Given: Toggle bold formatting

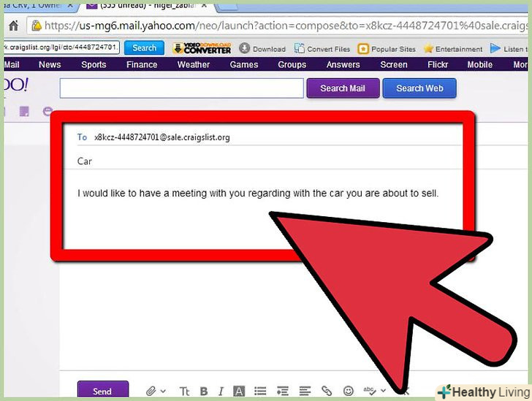Looking at the screenshot, I should coord(204,392).
